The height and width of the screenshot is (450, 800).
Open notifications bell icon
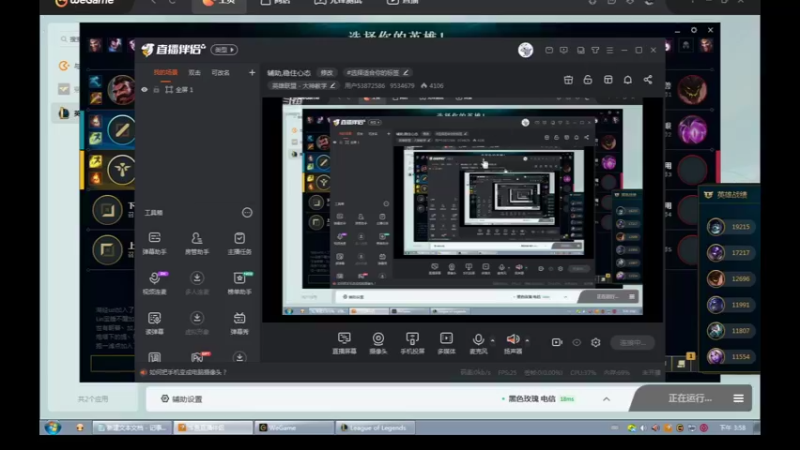pos(628,80)
